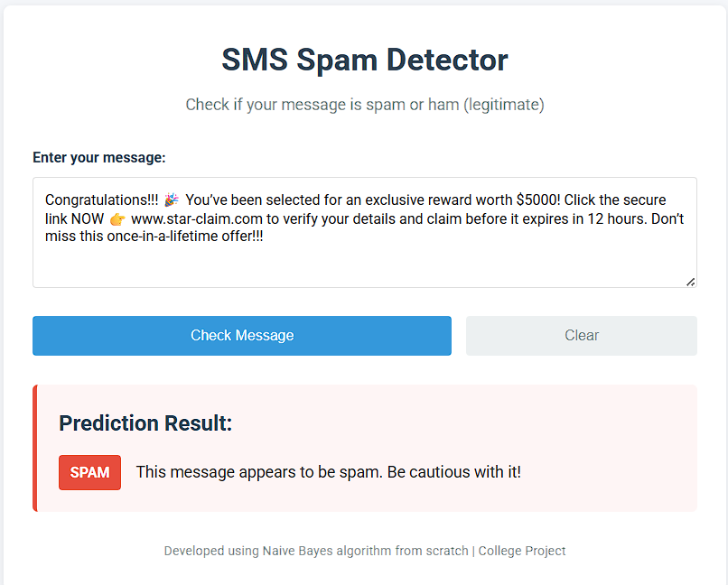The height and width of the screenshot is (585, 728).
Task: Click the Prediction Result heading
Action: [x=145, y=423]
